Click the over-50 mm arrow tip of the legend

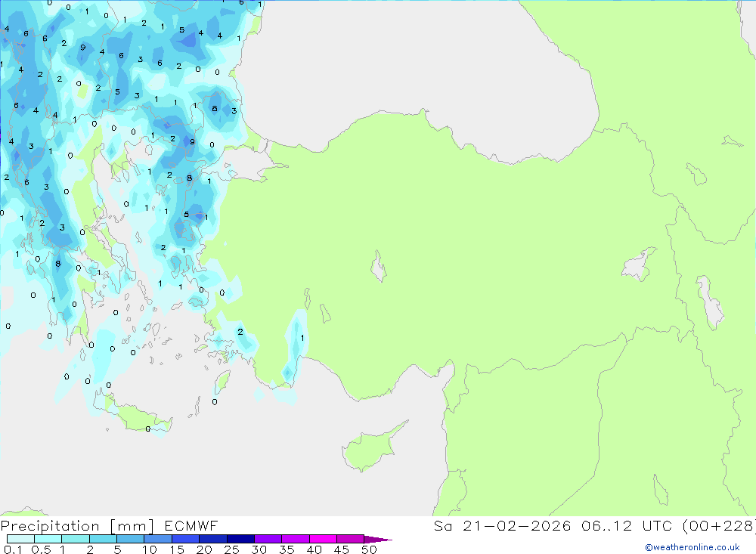(x=379, y=540)
